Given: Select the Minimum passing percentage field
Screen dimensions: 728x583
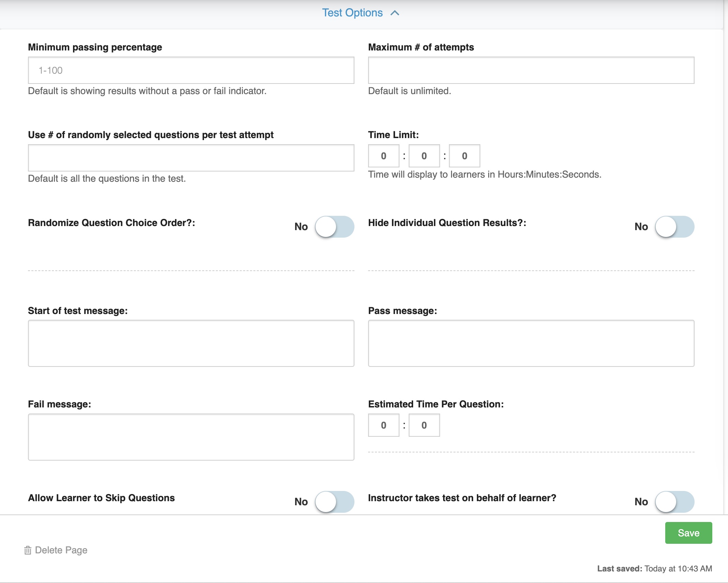Looking at the screenshot, I should coord(191,70).
